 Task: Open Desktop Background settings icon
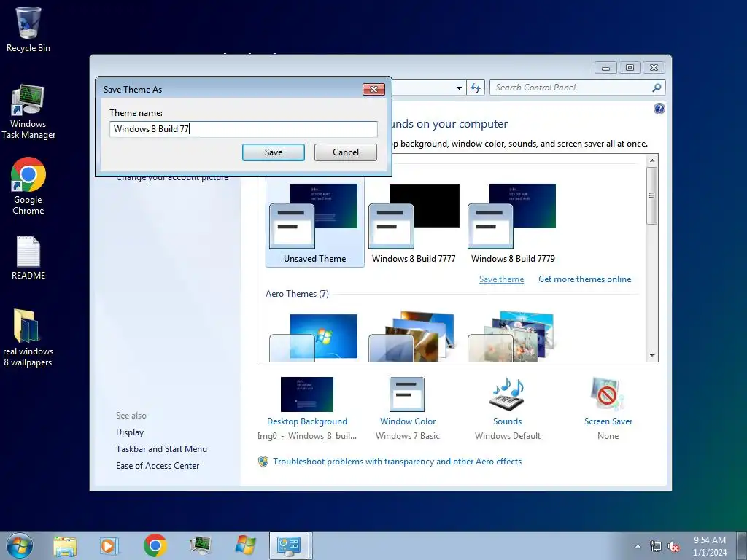(x=307, y=394)
